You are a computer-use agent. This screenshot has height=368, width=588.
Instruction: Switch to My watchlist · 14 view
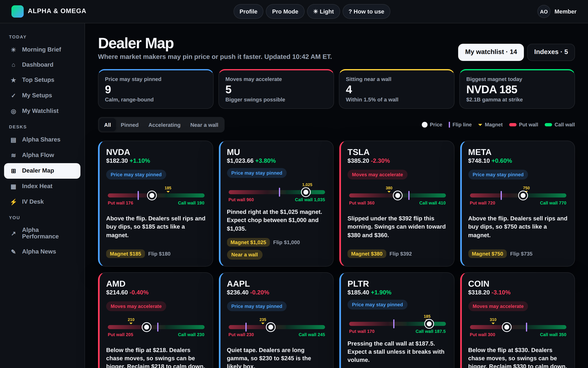pos(491,52)
